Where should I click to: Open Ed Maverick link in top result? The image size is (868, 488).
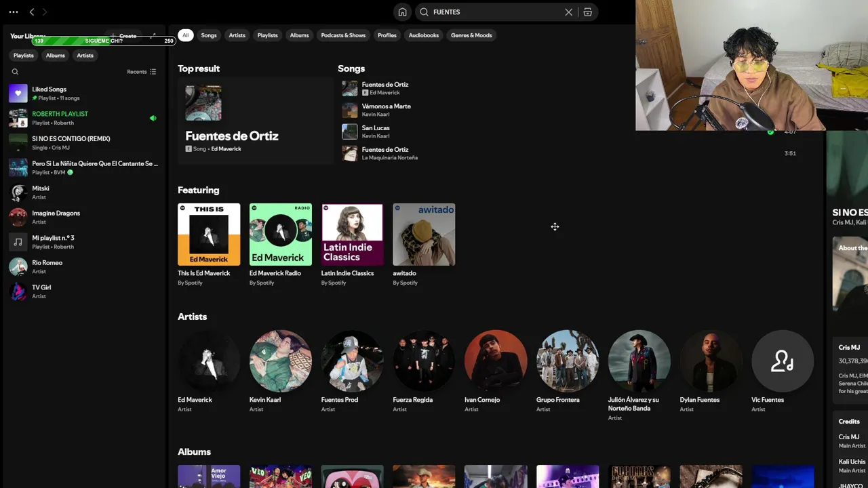point(226,148)
